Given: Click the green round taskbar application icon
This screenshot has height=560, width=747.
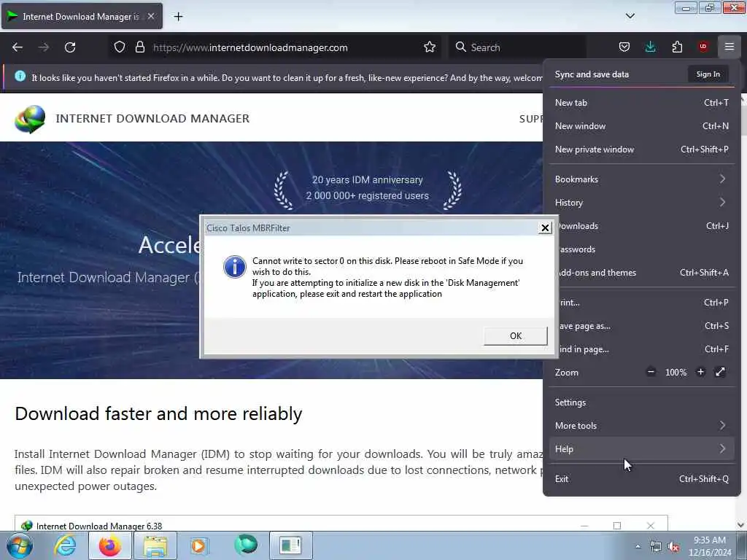Looking at the screenshot, I should tap(246, 545).
